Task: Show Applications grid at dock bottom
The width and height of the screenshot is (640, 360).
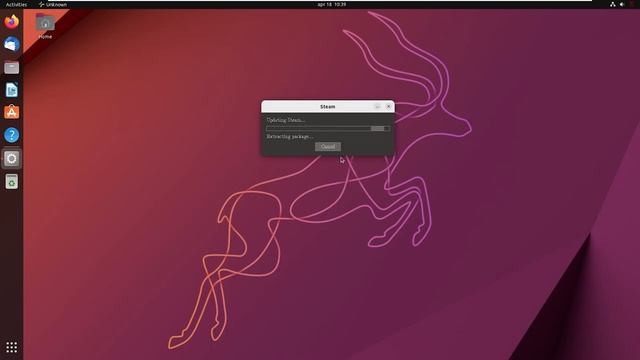Action: [11, 347]
